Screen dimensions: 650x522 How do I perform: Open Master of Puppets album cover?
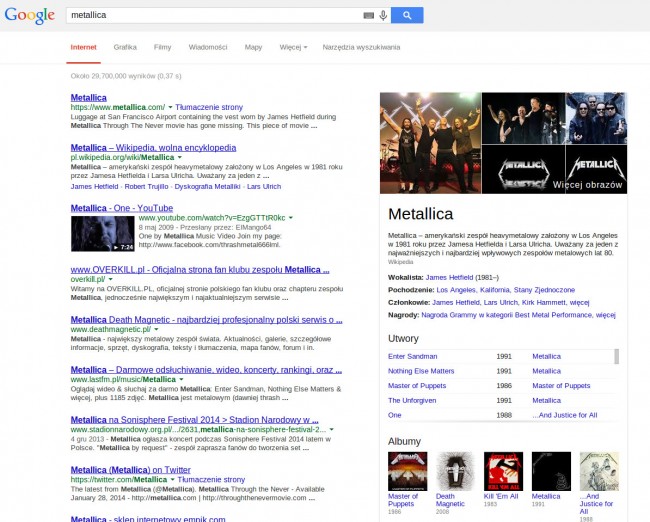tap(407, 471)
